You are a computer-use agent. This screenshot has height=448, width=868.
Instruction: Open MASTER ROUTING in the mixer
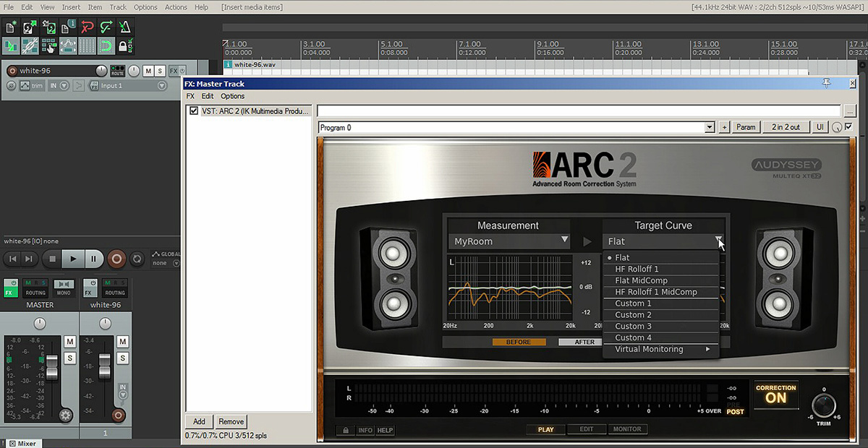[35, 288]
